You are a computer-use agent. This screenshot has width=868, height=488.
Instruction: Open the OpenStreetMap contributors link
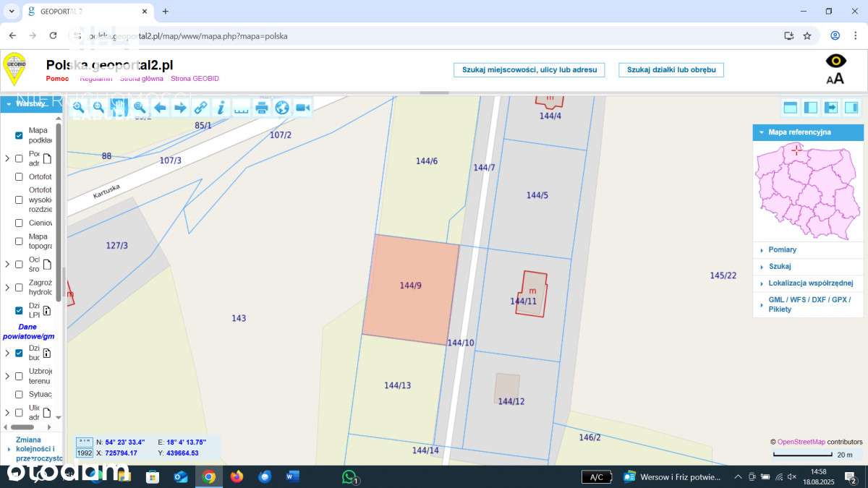click(x=801, y=442)
